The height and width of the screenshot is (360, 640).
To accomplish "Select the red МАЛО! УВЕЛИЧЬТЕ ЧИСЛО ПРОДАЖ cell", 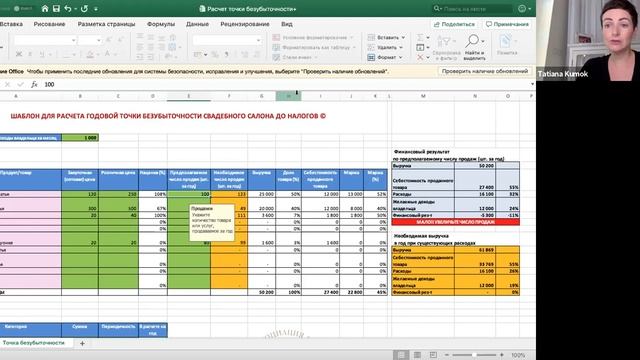I will coord(456,222).
